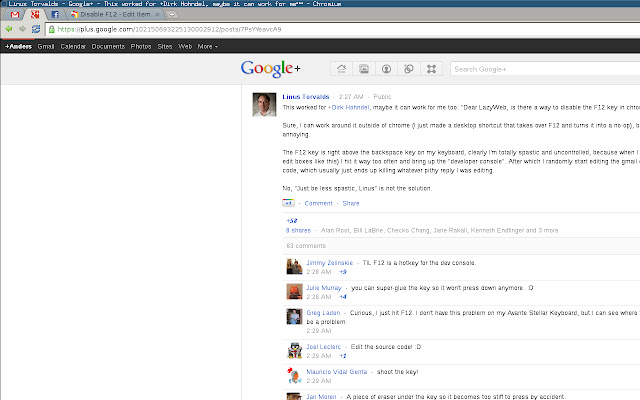The height and width of the screenshot is (400, 640).
Task: Open Sites from the Google bar
Action: click(165, 47)
